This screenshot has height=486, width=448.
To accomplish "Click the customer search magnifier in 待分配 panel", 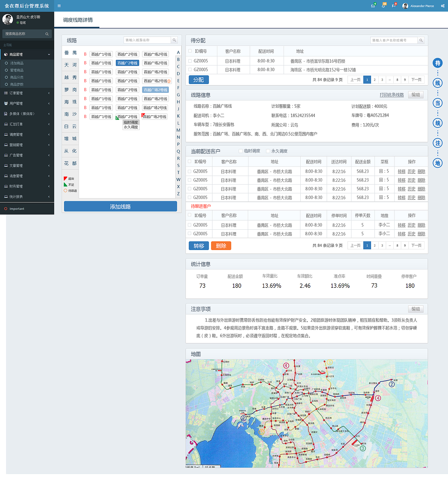I will click(421, 41).
